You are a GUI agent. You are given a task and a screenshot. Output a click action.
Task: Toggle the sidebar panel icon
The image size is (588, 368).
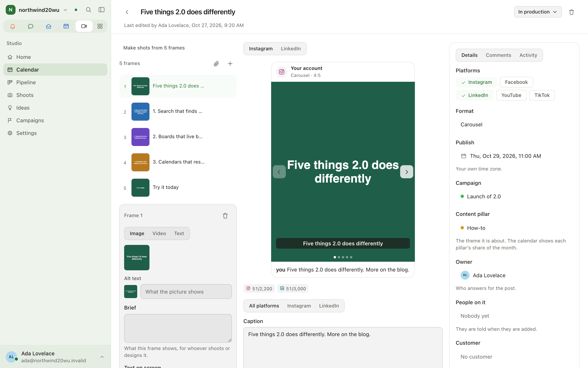click(101, 10)
